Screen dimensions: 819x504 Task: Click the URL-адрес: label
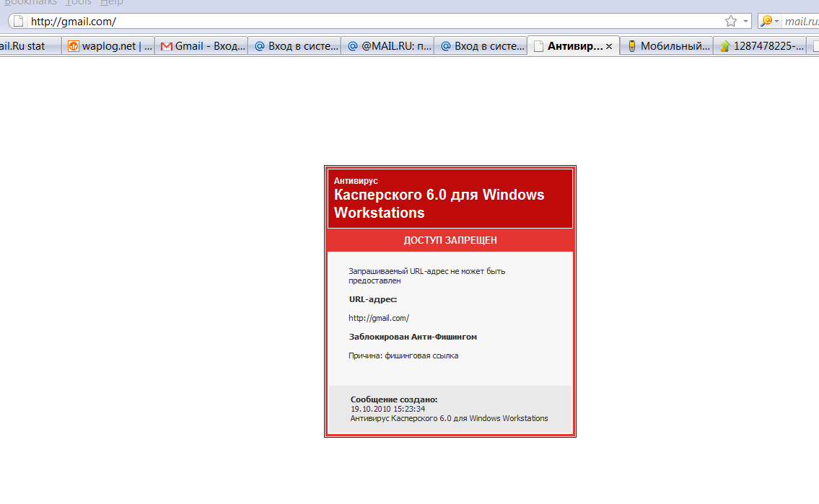tap(373, 299)
